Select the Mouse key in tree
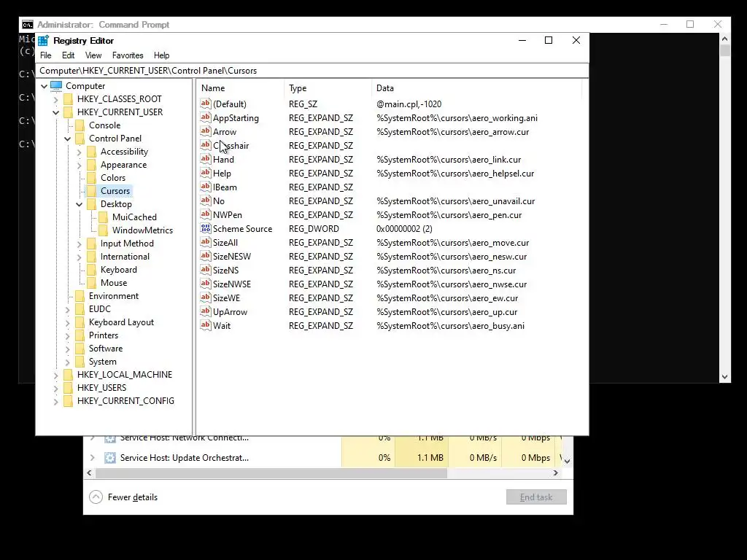Screen dimensions: 747x560 [x=114, y=283]
